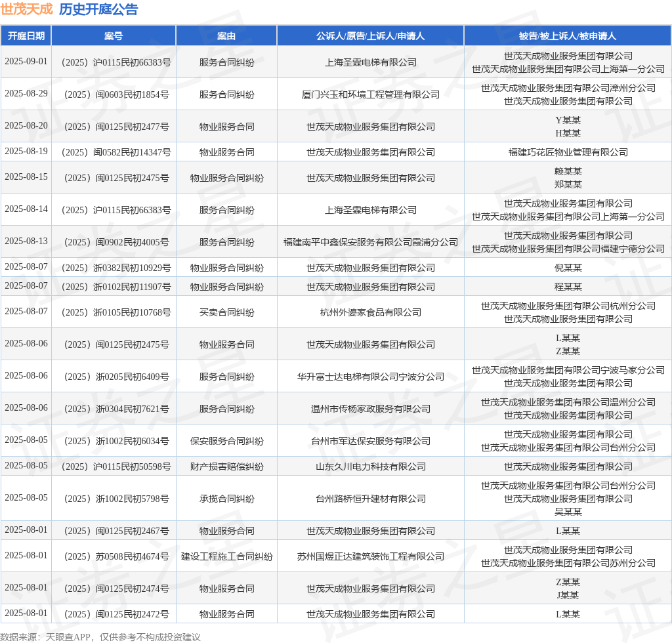672x643 pixels.
Task: Click plaintiff 厦门兴玉和环境工程管理有限公司
Action: [x=371, y=94]
